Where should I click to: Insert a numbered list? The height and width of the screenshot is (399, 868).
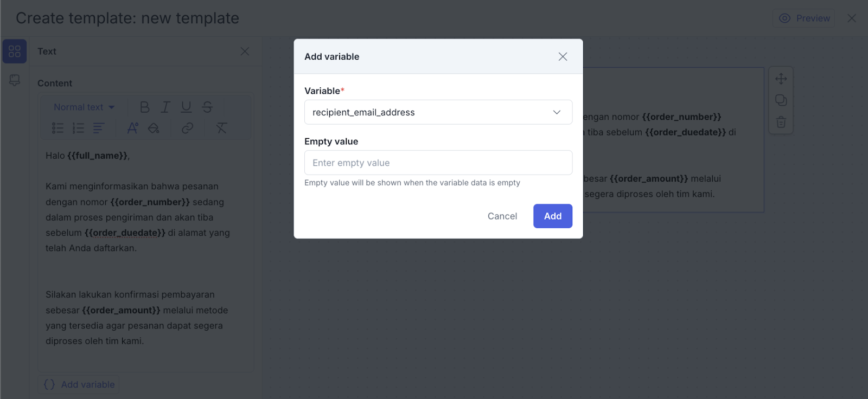(x=78, y=128)
